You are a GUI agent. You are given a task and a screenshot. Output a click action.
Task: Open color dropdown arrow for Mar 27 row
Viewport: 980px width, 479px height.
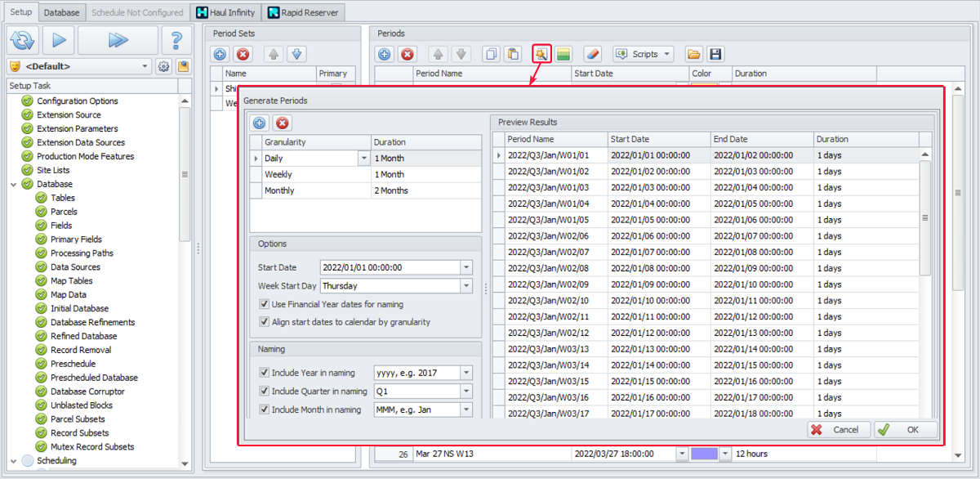click(724, 454)
